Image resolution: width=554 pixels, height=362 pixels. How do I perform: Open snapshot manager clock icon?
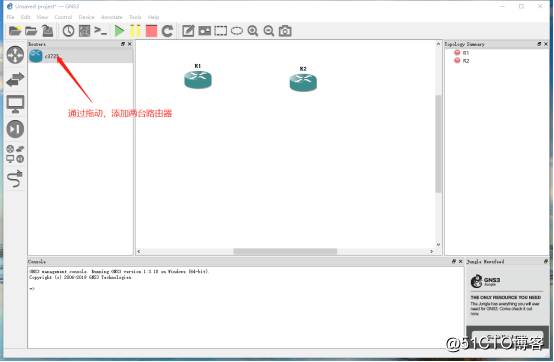[68, 31]
